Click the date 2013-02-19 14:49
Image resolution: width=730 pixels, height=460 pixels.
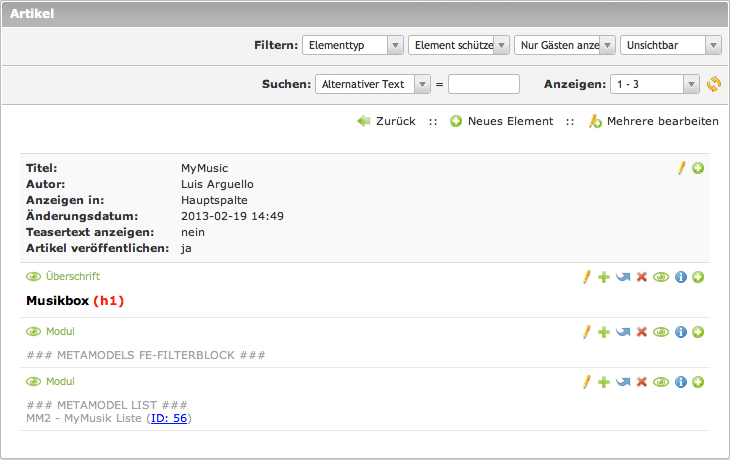[232, 216]
